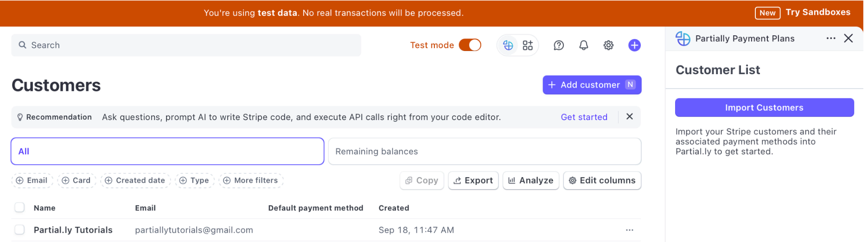Dismiss the Recommendation banner
Image resolution: width=868 pixels, height=242 pixels.
point(630,117)
